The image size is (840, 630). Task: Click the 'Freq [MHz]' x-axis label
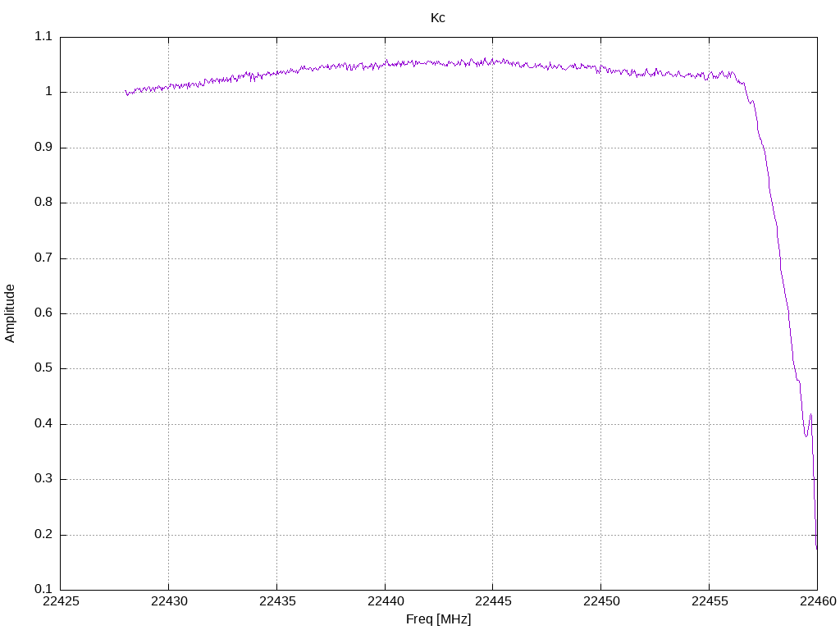[438, 619]
